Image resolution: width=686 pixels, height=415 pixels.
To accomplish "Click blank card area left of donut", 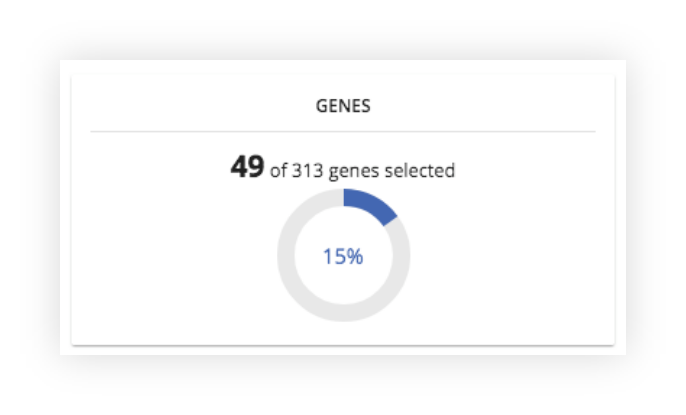I will pyautogui.click(x=175, y=256).
